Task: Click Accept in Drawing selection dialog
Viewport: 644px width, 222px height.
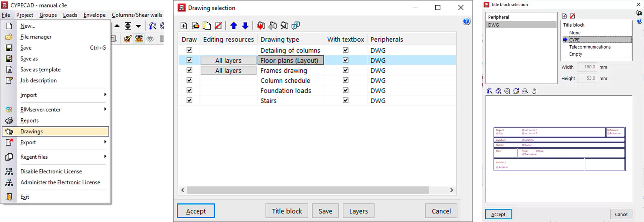Action: click(196, 211)
